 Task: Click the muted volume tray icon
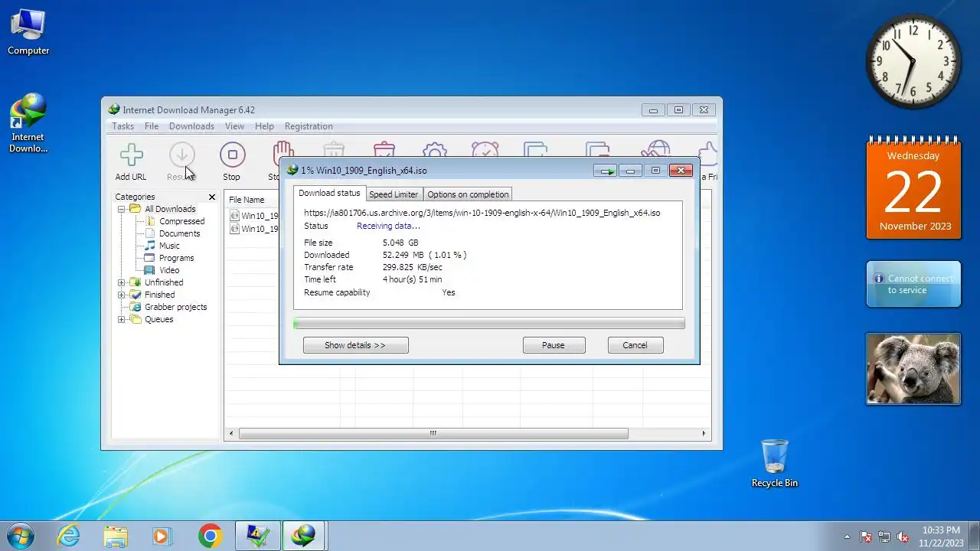[x=903, y=536]
